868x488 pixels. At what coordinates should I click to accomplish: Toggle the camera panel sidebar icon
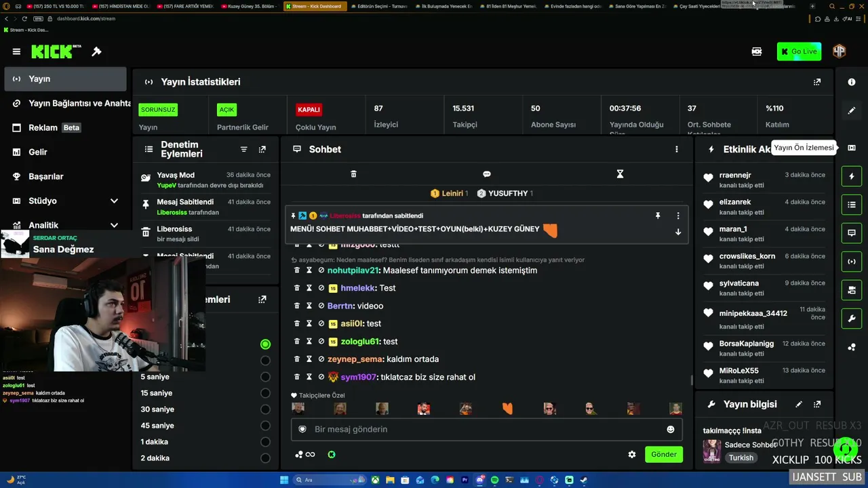[x=852, y=290]
